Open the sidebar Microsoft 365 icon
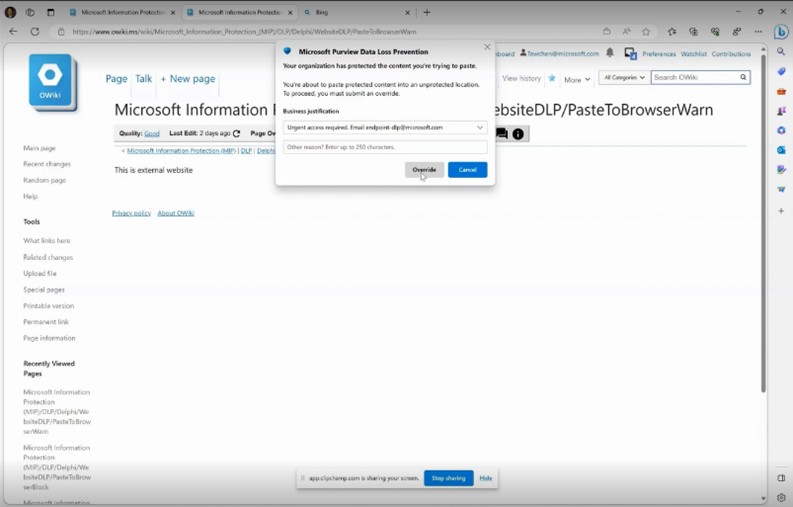This screenshot has width=793, height=507. (781, 131)
